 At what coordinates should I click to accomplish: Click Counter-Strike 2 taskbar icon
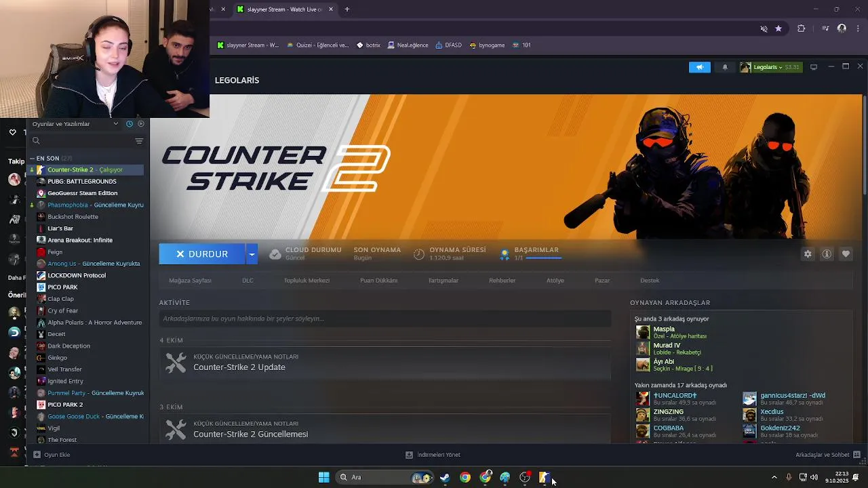point(544,477)
